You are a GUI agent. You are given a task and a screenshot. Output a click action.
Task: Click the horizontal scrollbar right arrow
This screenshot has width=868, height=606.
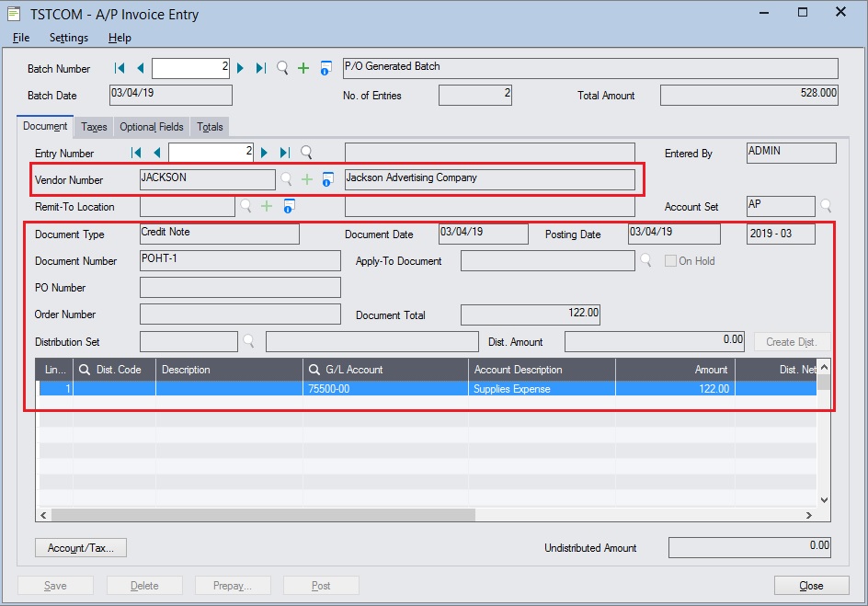pos(809,515)
